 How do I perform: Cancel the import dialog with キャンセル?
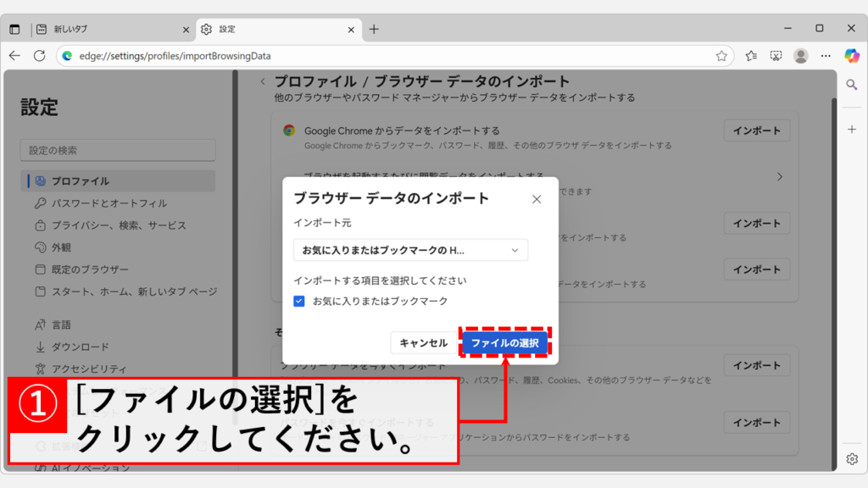click(423, 343)
